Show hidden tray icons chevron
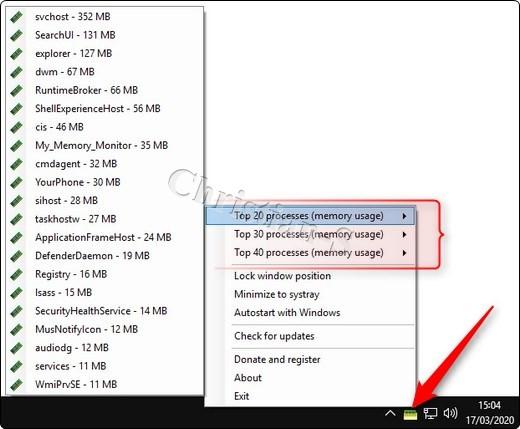 pos(390,414)
